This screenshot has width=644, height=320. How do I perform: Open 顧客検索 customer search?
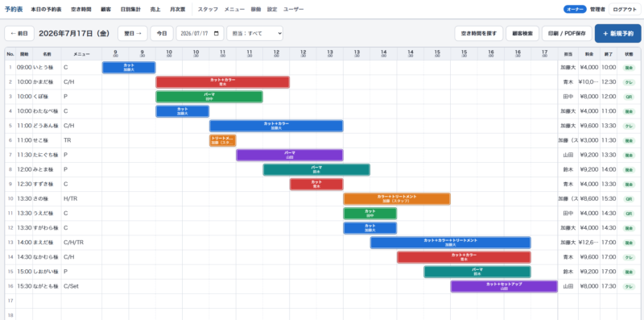coord(522,33)
